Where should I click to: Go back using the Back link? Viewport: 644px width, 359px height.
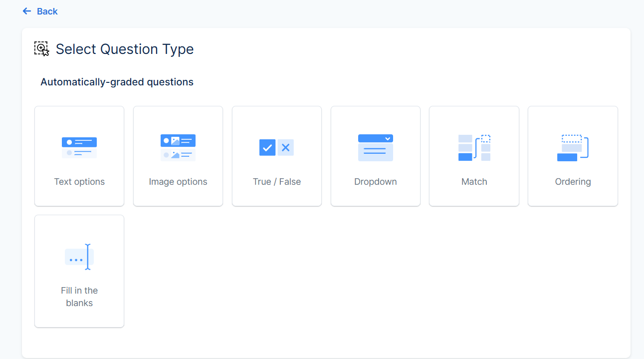pyautogui.click(x=40, y=11)
